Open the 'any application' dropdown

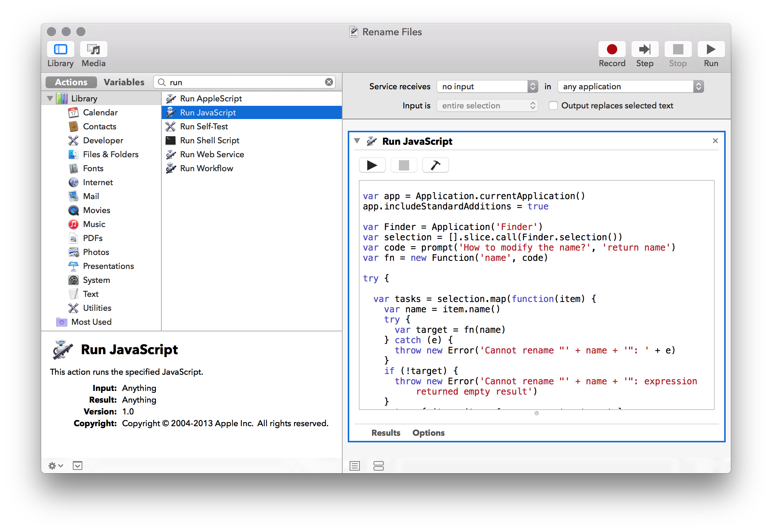click(x=630, y=87)
